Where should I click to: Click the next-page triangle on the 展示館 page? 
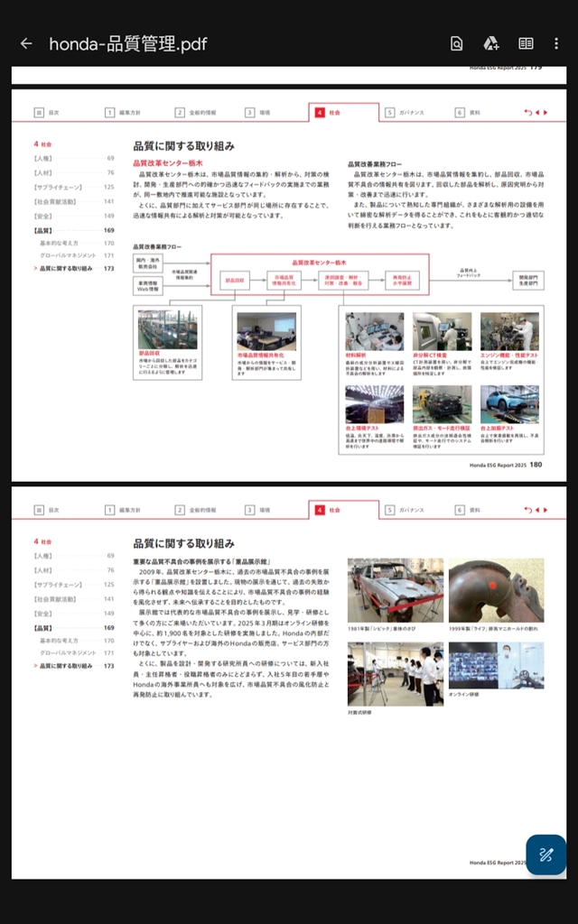[x=545, y=510]
